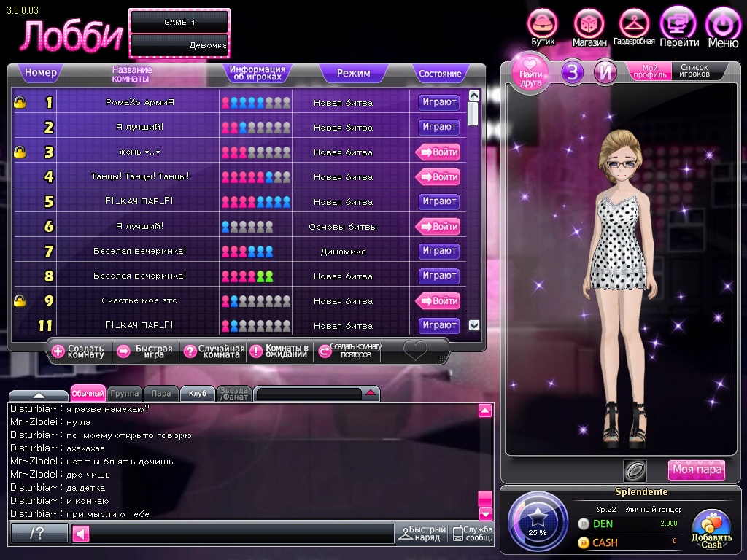Click the chat scrollbar up arrow
The height and width of the screenshot is (560, 747).
coord(485,411)
